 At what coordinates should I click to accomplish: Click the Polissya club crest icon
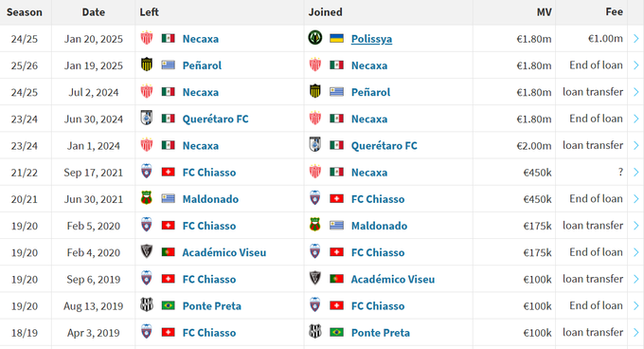315,38
